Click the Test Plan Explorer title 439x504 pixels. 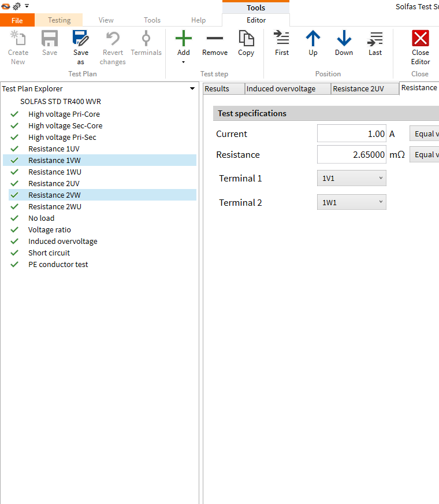pos(32,88)
